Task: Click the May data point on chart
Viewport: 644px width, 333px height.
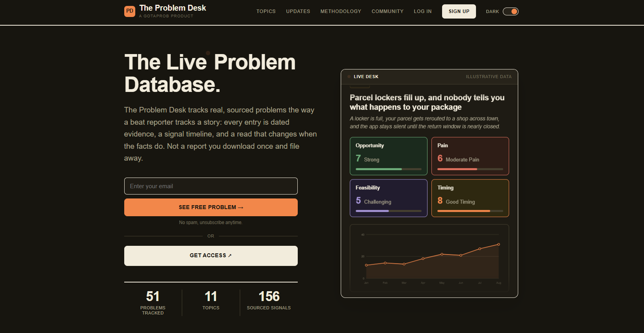Action: [x=442, y=254]
